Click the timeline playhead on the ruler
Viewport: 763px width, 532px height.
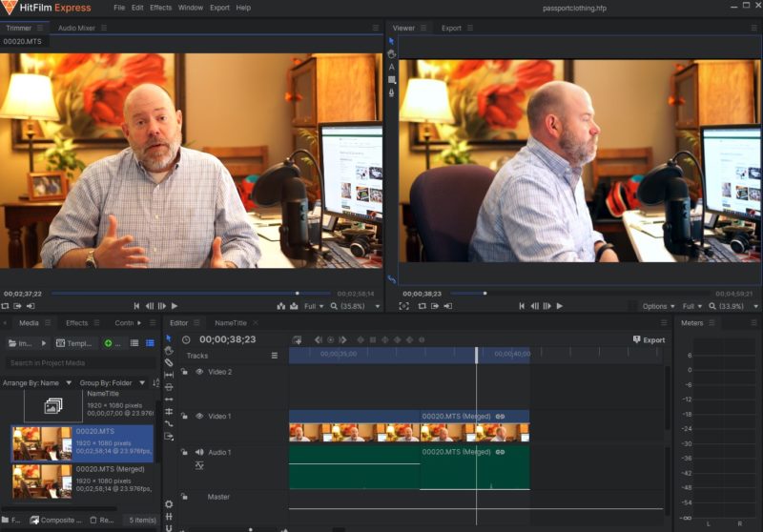[x=476, y=355]
